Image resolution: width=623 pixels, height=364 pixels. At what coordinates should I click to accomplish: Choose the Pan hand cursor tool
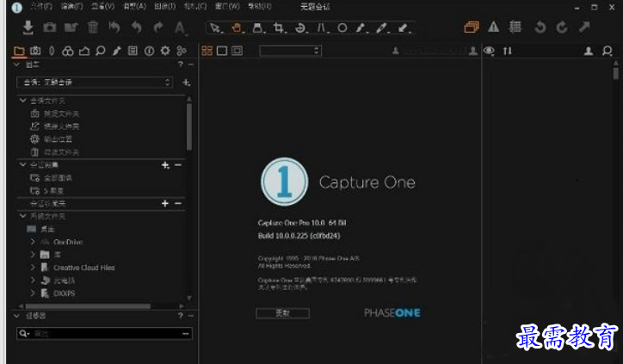tap(237, 28)
